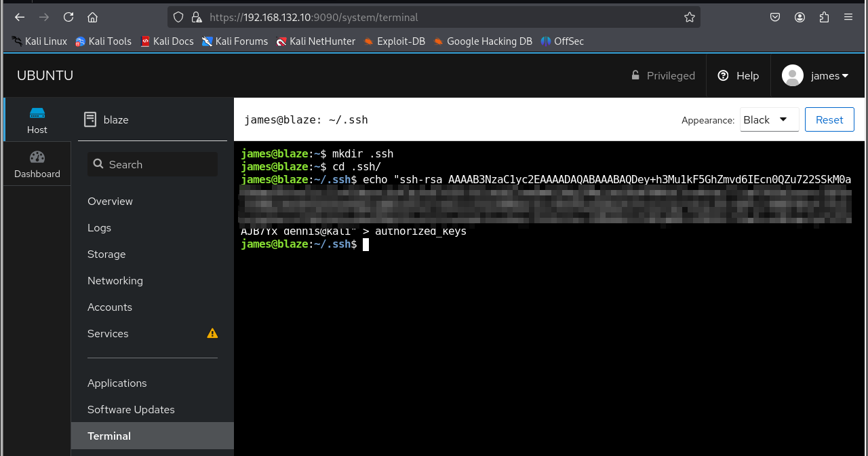Open the Firefox extensions puzzle icon
This screenshot has width=868, height=456.
pyautogui.click(x=824, y=17)
